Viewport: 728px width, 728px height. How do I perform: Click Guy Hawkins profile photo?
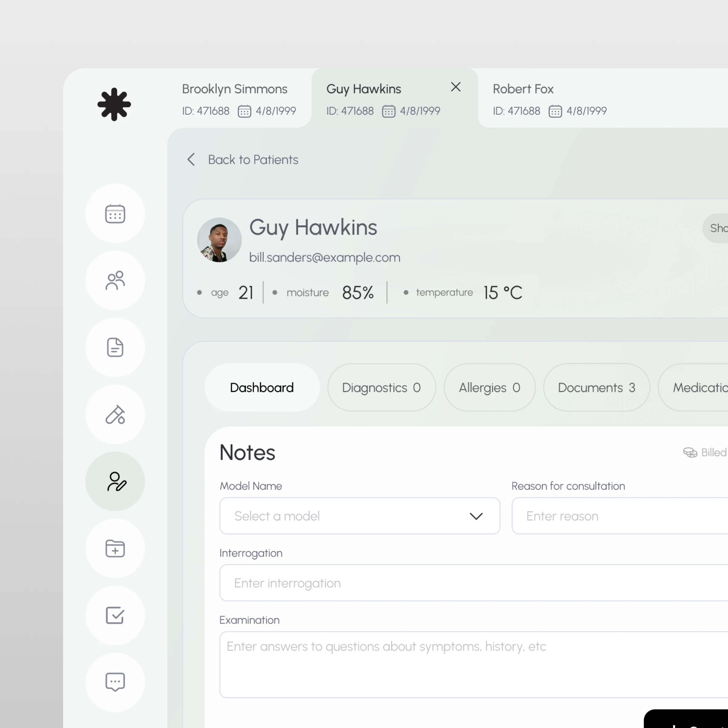coord(219,240)
